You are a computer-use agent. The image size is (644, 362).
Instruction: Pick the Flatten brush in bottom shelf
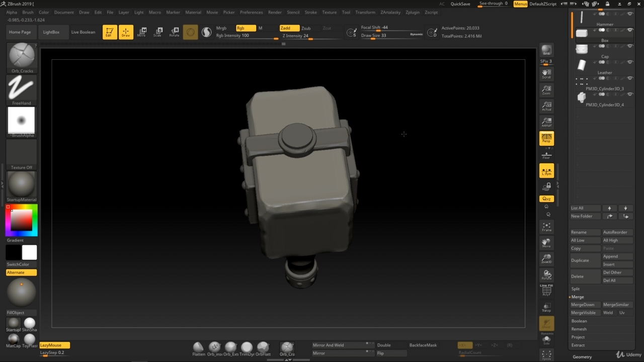tap(199, 347)
